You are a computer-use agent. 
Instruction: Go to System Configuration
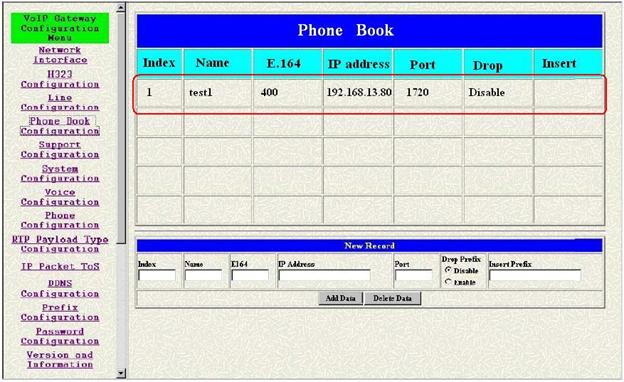(x=60, y=173)
